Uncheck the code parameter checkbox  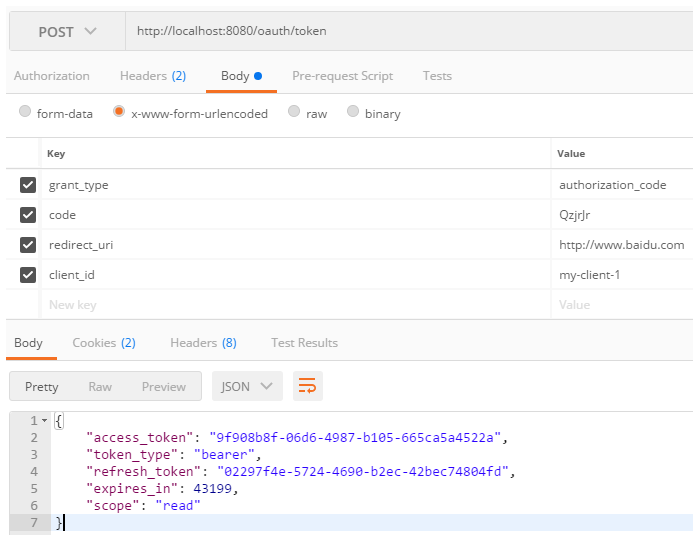28,215
